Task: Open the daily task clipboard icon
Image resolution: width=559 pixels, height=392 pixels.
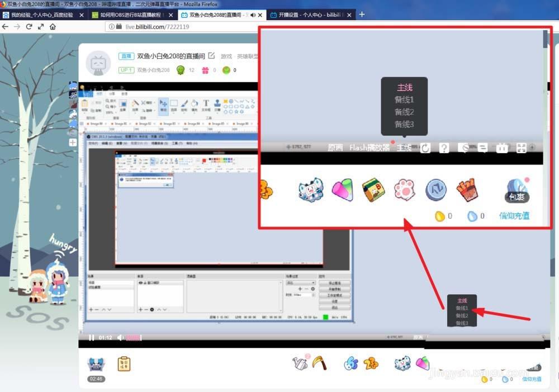Action: [124, 363]
